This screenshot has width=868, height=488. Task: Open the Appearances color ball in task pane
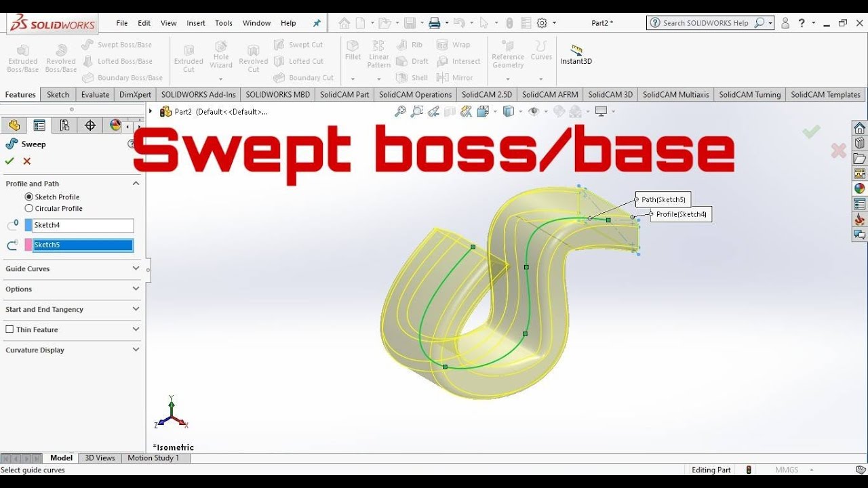click(x=860, y=188)
